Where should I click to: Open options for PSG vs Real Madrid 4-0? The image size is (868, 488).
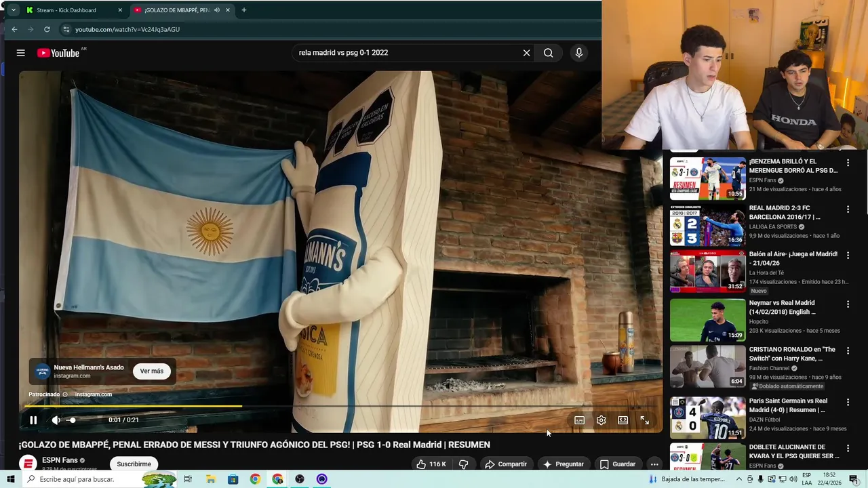848,402
